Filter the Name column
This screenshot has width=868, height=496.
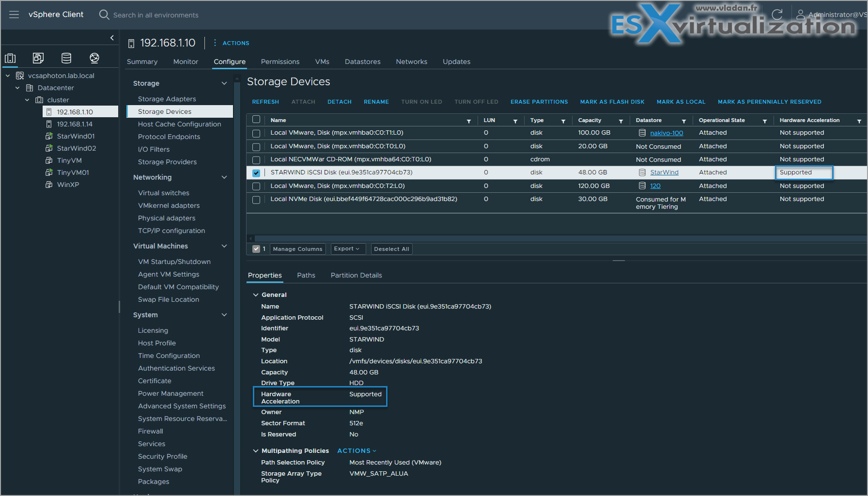(x=469, y=121)
